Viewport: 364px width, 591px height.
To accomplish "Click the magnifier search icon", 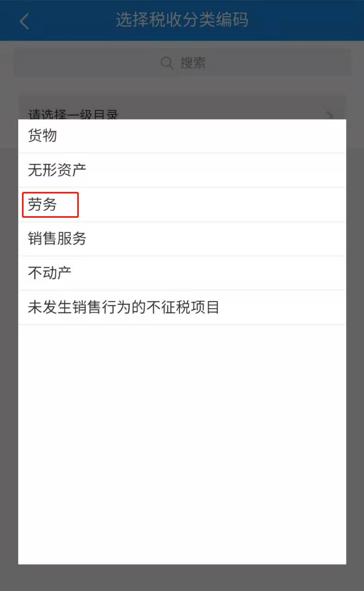I will point(167,63).
